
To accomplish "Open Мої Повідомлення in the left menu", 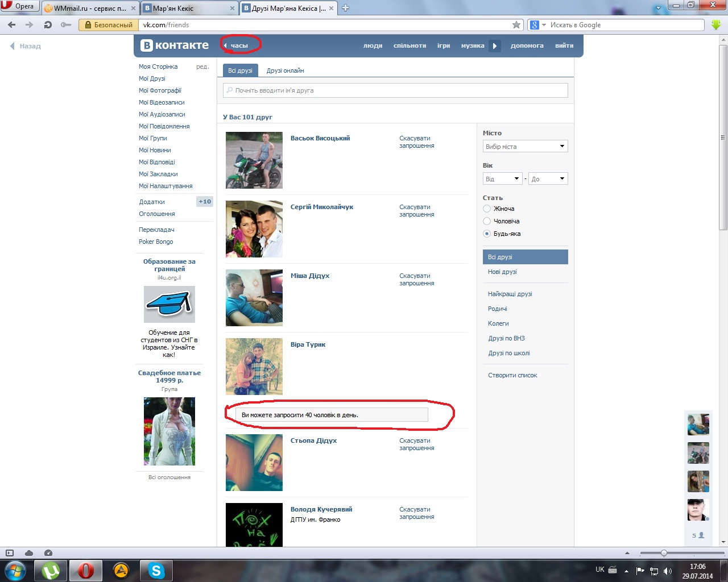I will click(x=164, y=126).
